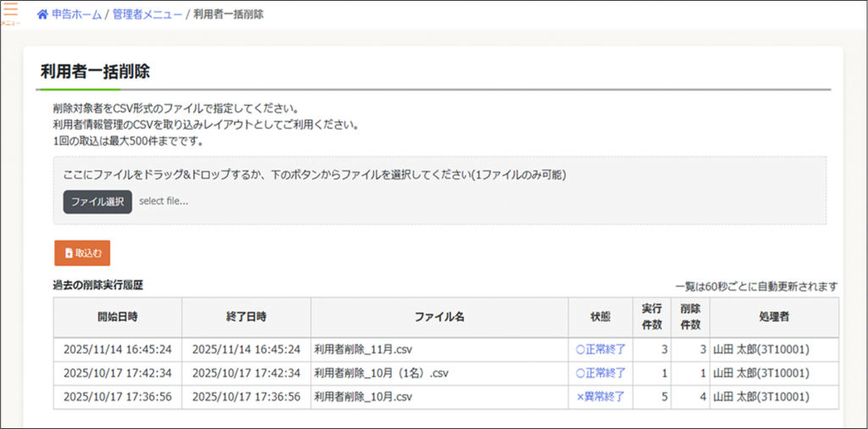Click the 'select file...' field
This screenshot has width=868, height=429.
click(164, 202)
